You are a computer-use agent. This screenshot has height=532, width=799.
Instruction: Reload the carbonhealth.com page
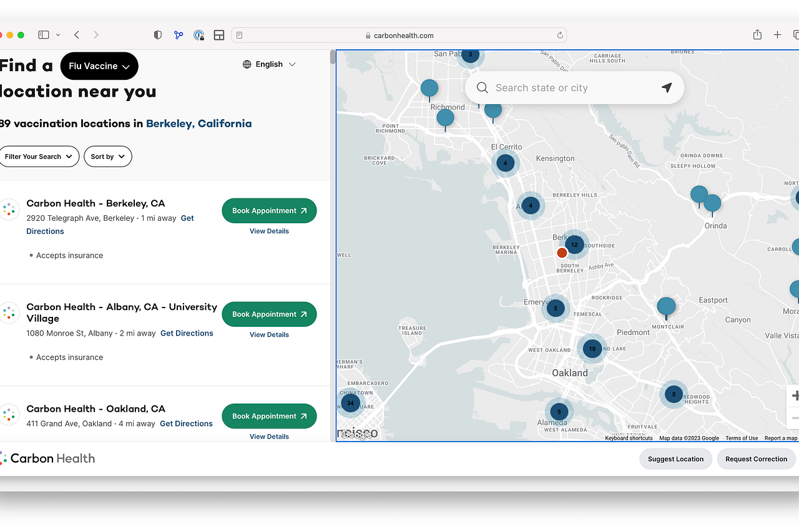coord(560,36)
